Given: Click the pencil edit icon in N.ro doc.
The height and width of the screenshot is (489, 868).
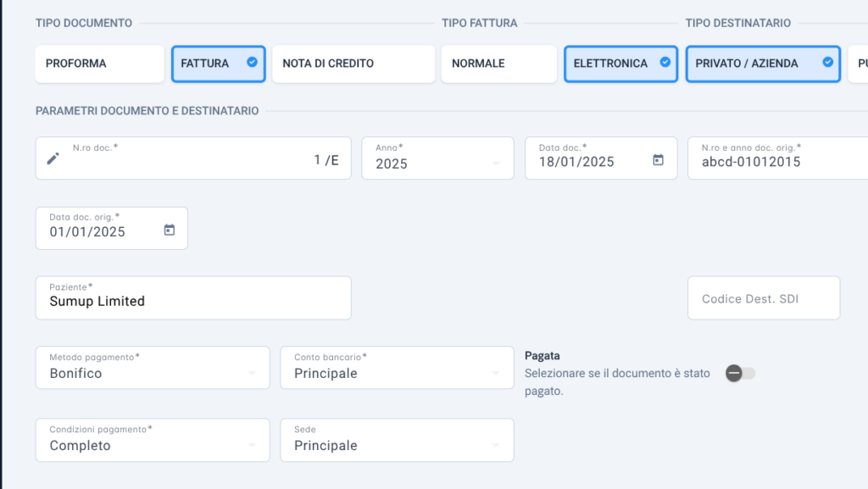Looking at the screenshot, I should point(53,158).
